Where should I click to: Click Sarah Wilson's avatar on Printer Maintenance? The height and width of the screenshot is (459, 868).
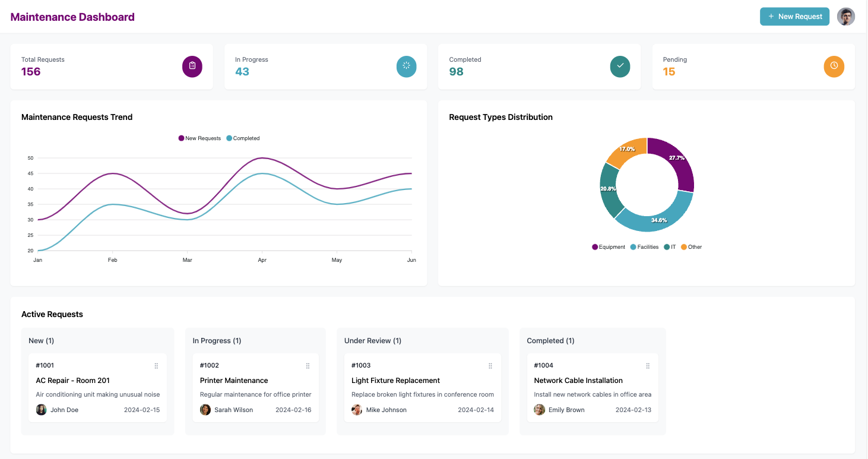[205, 410]
